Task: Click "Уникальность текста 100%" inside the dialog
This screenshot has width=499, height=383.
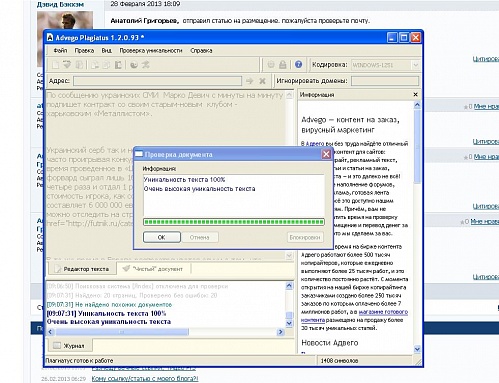Action: coord(184,179)
